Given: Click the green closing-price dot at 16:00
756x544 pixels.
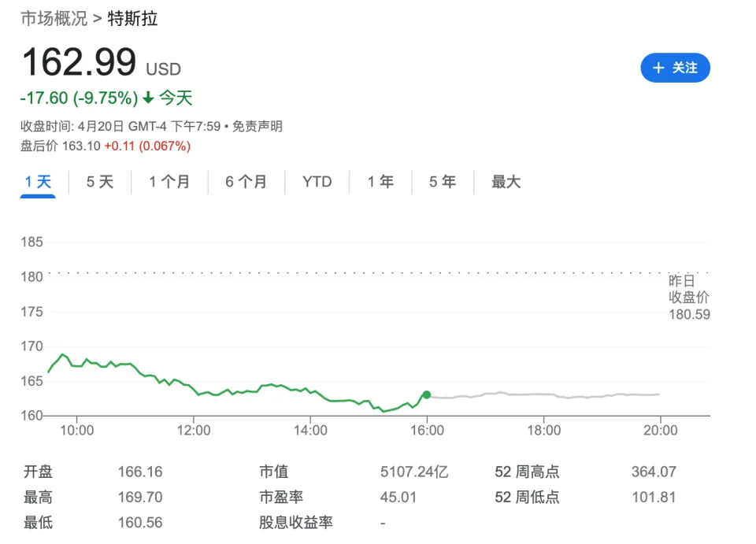Looking at the screenshot, I should (427, 394).
